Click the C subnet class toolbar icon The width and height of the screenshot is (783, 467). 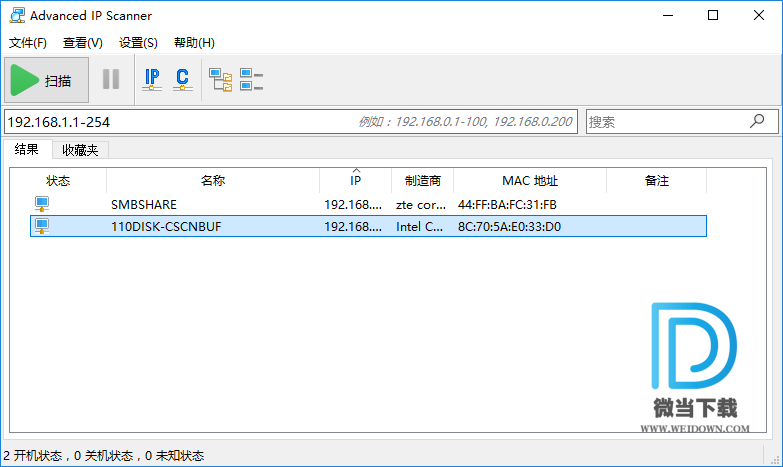coord(182,79)
